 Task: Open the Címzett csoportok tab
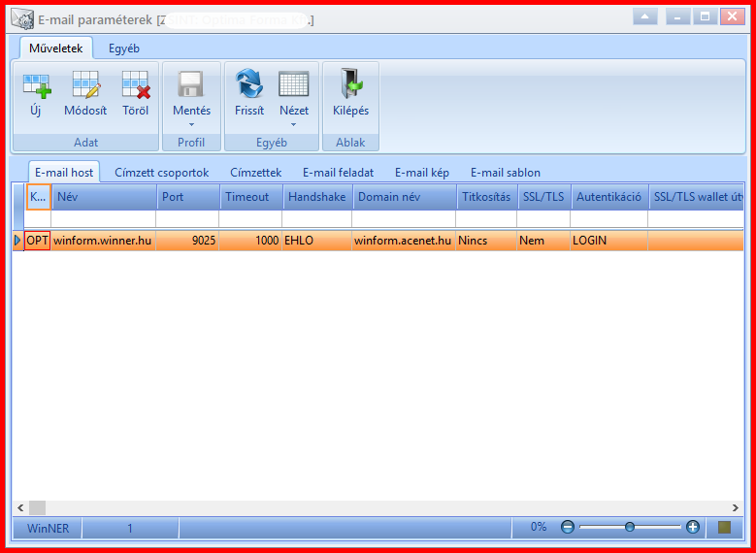[x=161, y=173]
